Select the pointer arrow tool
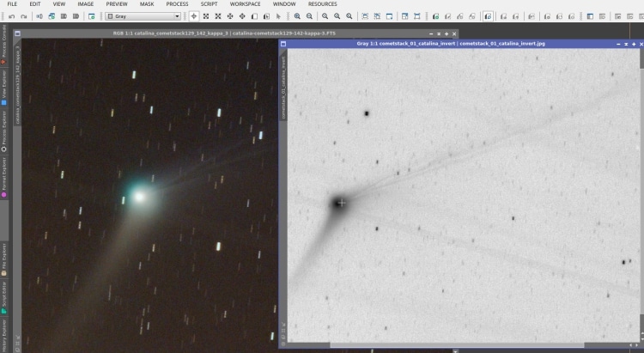This screenshot has height=353, width=644. point(278,16)
